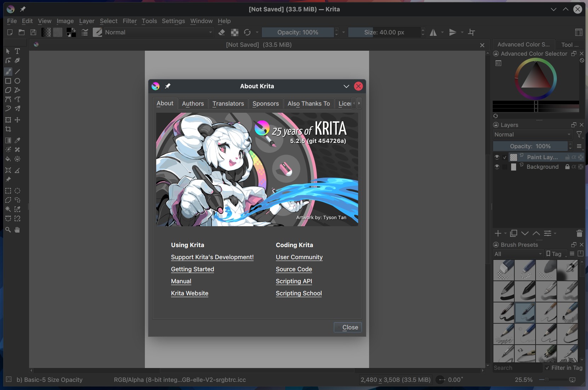Screen dimensions: 588x390
Task: Open dropdown arrow beside vertical mirror
Action: click(x=462, y=32)
